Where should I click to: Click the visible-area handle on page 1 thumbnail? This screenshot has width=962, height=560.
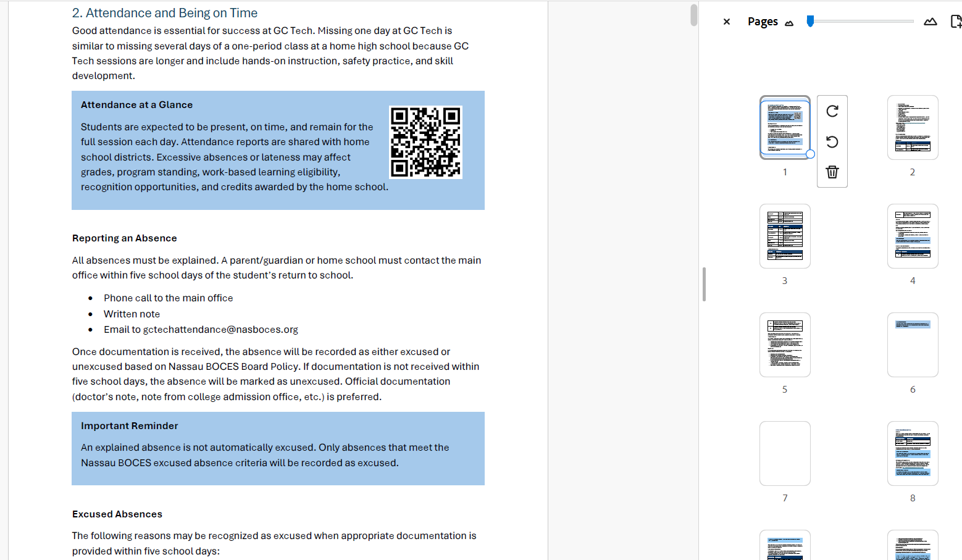tap(810, 154)
